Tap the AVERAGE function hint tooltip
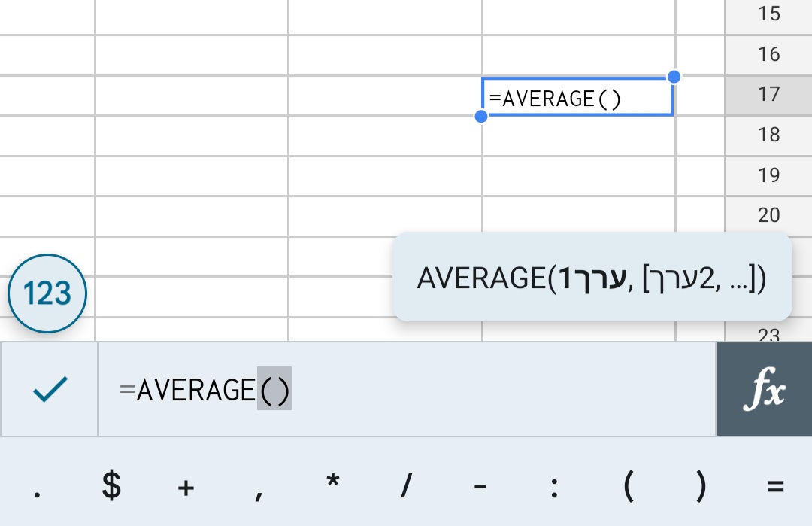812x526 pixels. tap(592, 278)
